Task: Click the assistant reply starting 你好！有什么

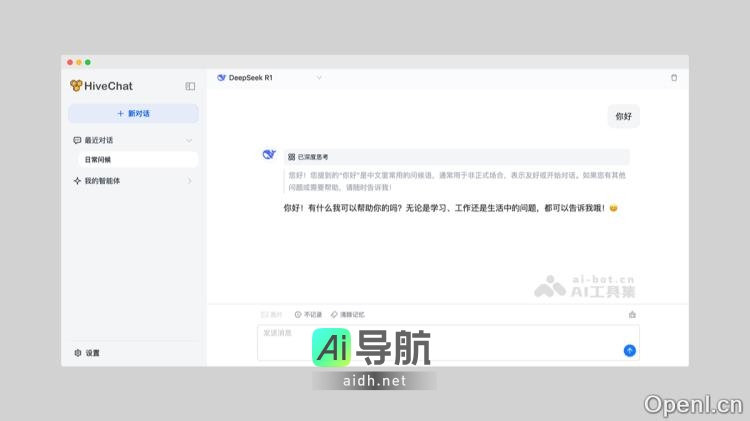Action: 450,208
